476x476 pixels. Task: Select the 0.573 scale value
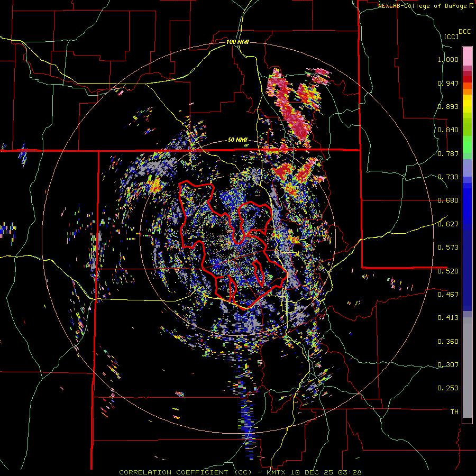click(448, 248)
